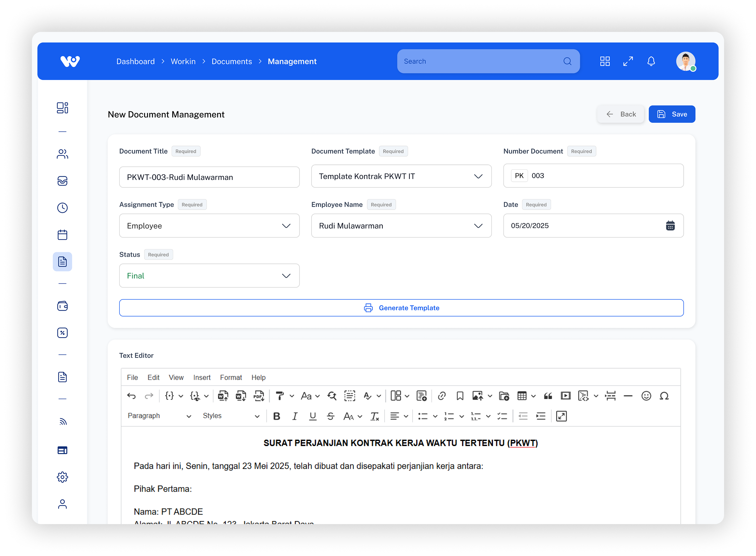Toggle strikethrough formatting
Image resolution: width=756 pixels, height=556 pixels.
330,416
